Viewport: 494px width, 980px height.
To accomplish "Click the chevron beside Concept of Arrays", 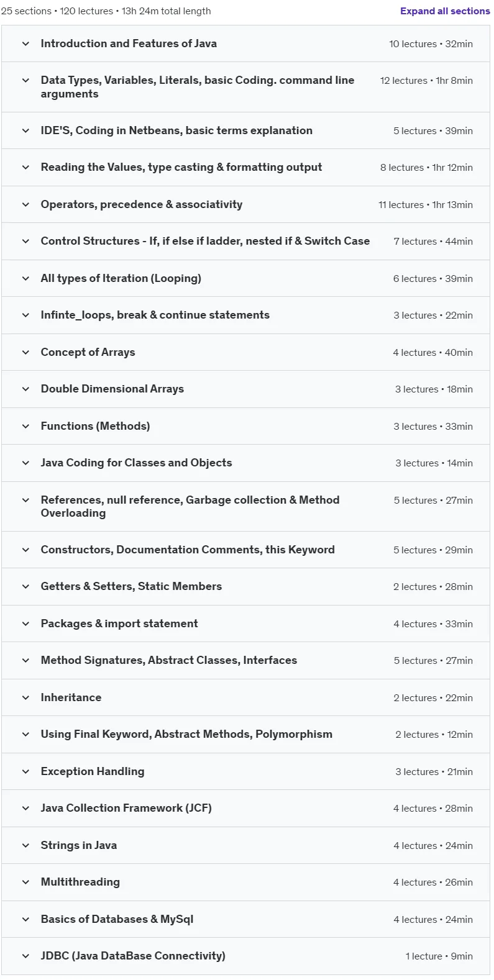I will click(x=25, y=352).
